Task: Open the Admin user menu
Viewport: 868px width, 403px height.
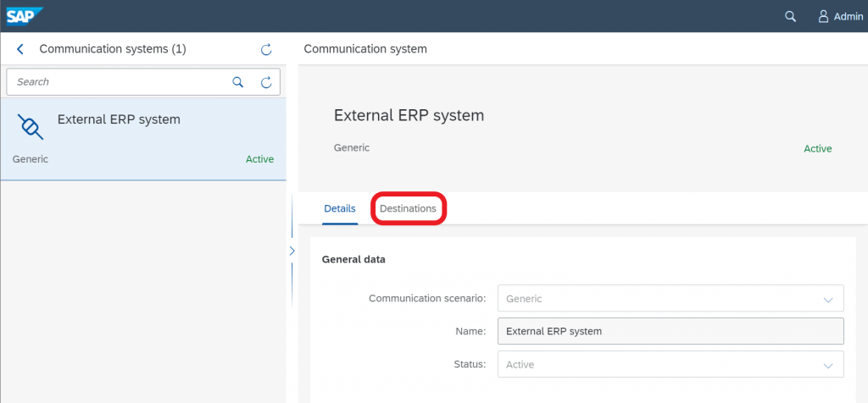Action: tap(840, 17)
